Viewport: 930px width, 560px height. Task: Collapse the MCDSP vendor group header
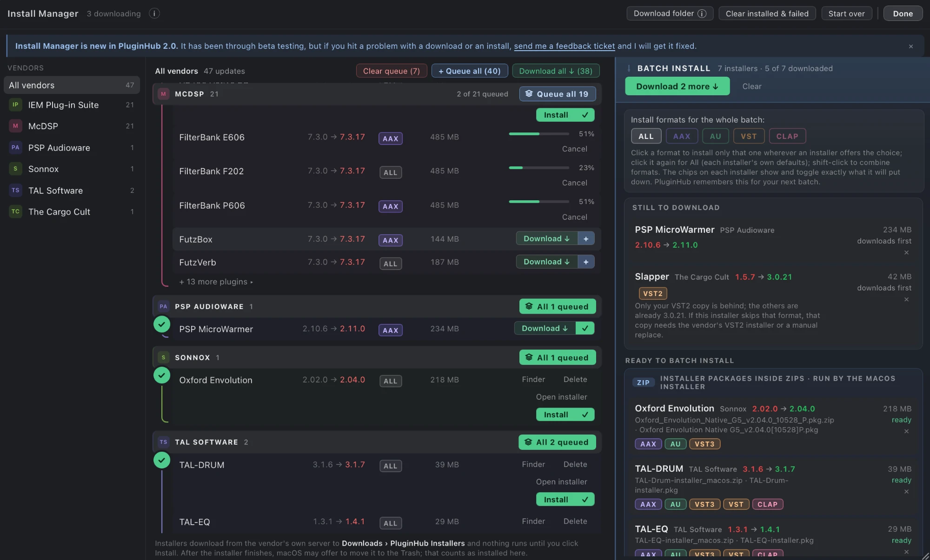click(377, 94)
